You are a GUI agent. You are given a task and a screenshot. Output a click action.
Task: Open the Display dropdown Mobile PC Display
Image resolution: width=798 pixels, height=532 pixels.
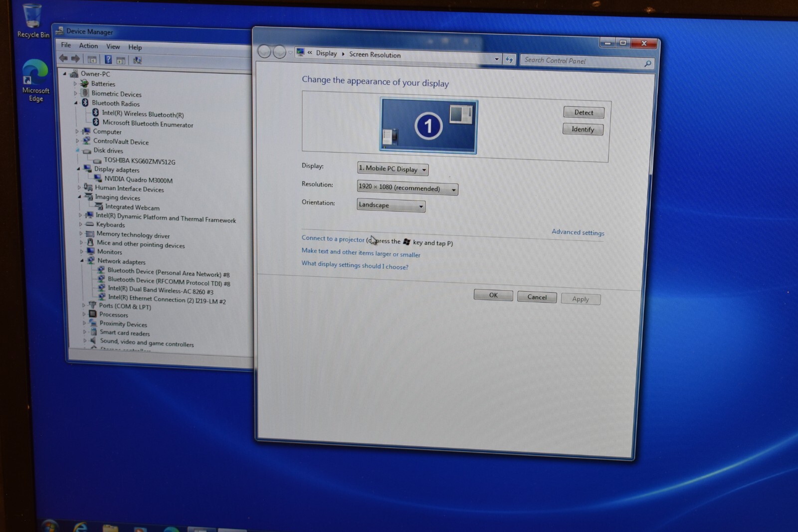point(393,169)
